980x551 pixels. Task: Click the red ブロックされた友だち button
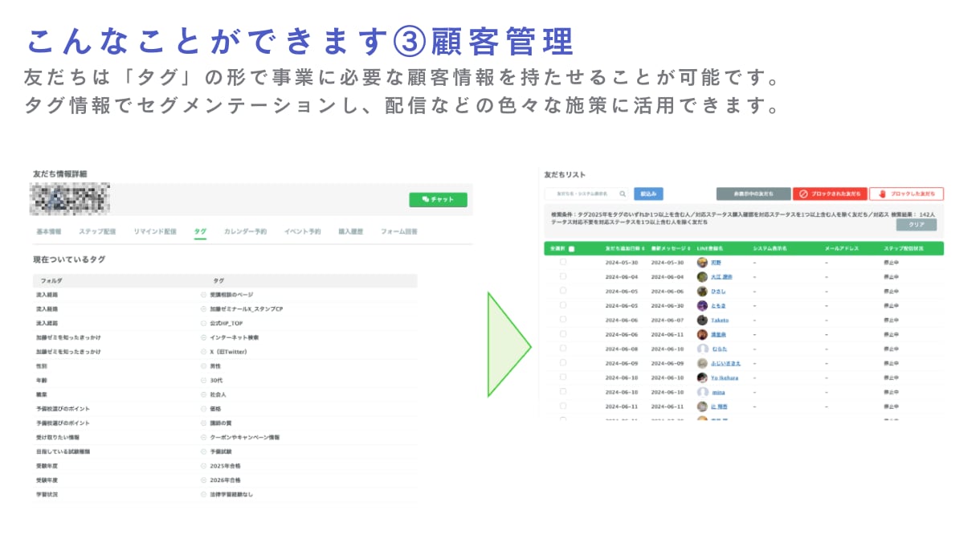830,194
